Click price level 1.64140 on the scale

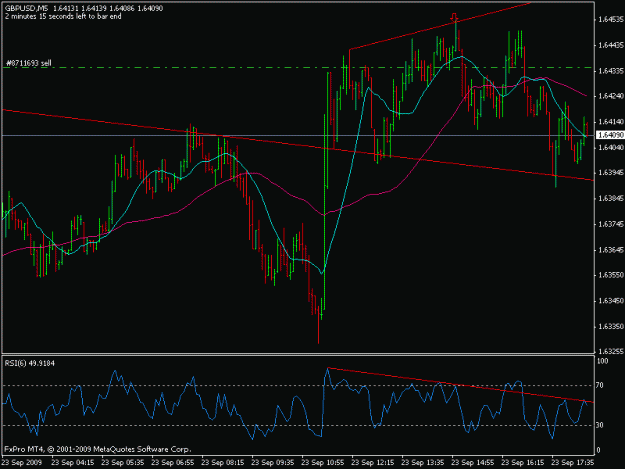[610, 122]
